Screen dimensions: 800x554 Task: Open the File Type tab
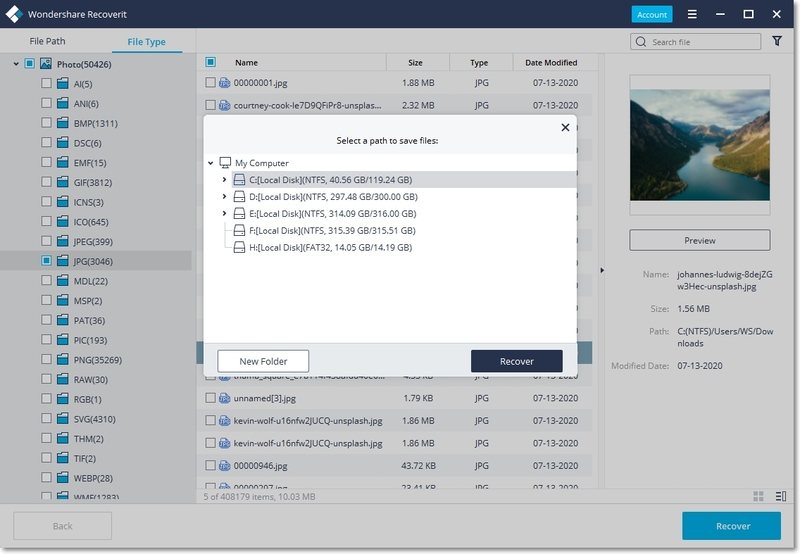[x=146, y=42]
